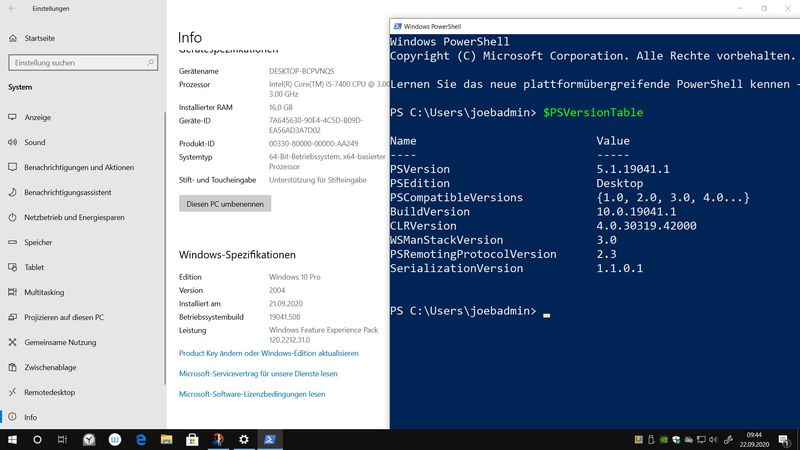Screen dimensions: 800x450
Task: Open the Sound settings page
Action: 35,142
